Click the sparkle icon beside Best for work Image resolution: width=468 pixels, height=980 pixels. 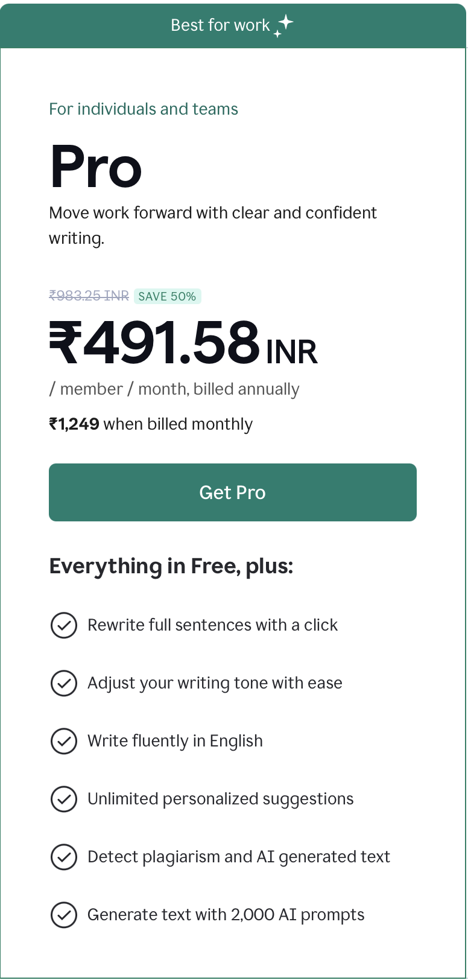click(282, 25)
